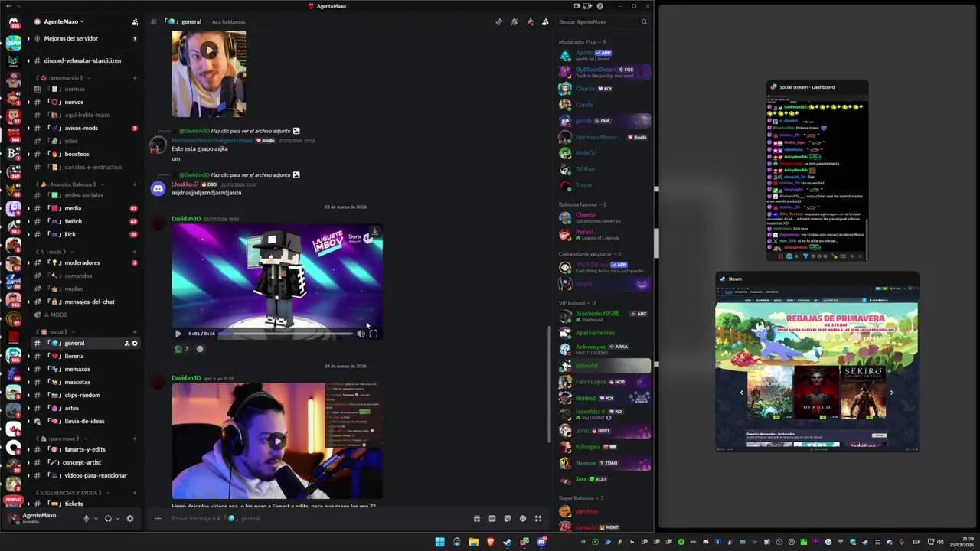Open the twitch channel
Viewport: 980px width, 551px height.
[84, 221]
